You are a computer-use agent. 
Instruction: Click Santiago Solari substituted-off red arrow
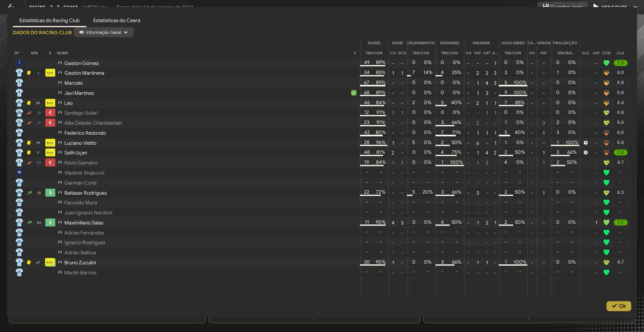pyautogui.click(x=50, y=113)
